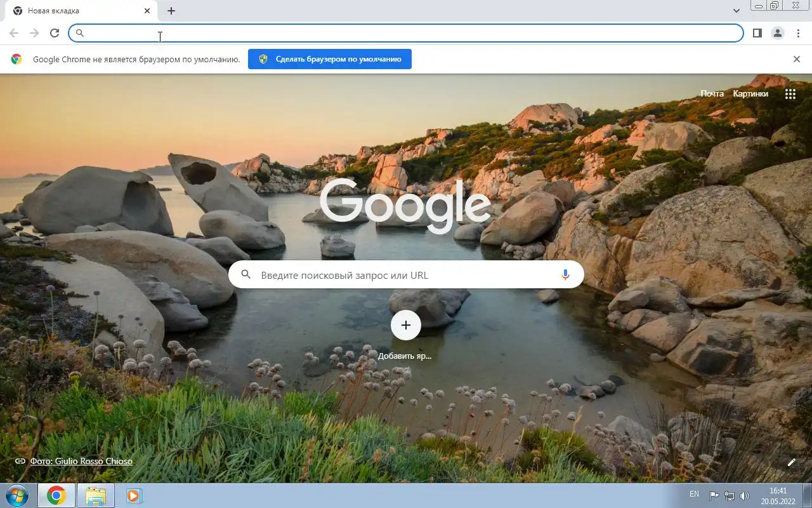The image size is (812, 508).
Task: Open the Windows Explorer taskbar icon
Action: click(x=96, y=495)
